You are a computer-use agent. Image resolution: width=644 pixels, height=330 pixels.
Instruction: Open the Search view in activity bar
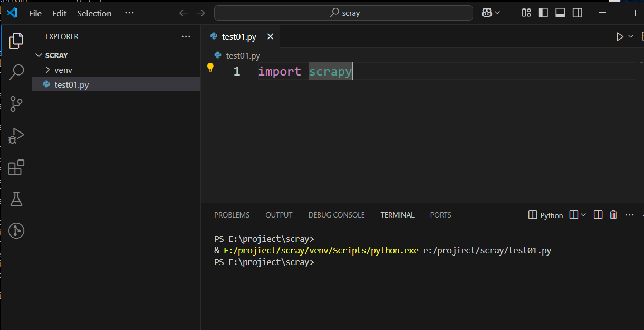pos(16,72)
